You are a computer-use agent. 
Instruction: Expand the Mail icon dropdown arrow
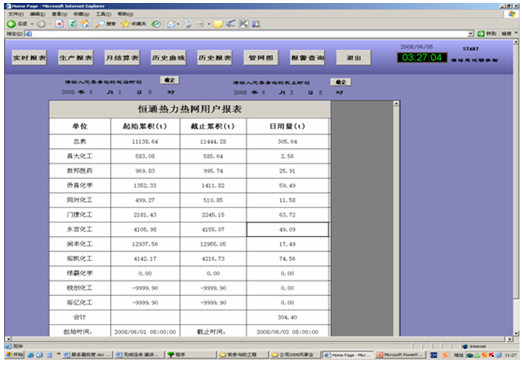tap(178, 24)
